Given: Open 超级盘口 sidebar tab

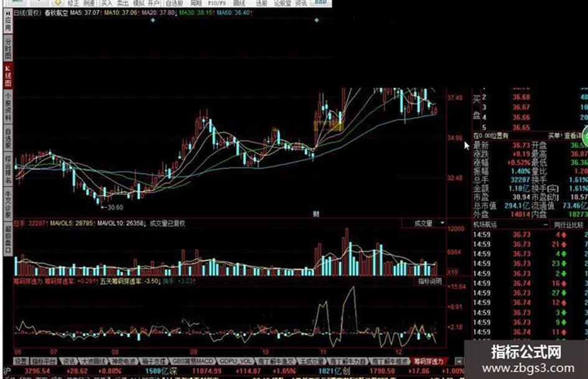Looking at the screenshot, I should pyautogui.click(x=8, y=240).
